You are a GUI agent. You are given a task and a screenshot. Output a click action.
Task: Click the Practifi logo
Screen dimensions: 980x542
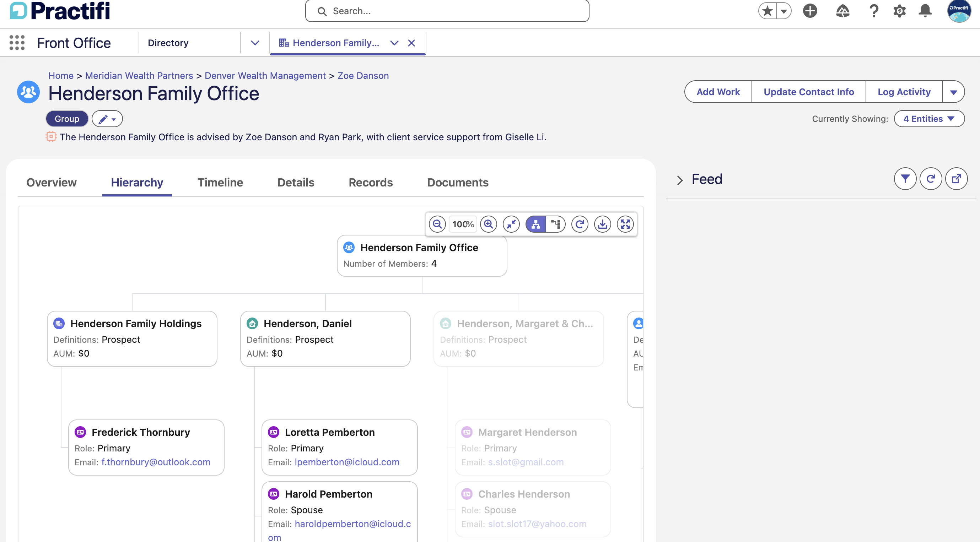point(60,11)
